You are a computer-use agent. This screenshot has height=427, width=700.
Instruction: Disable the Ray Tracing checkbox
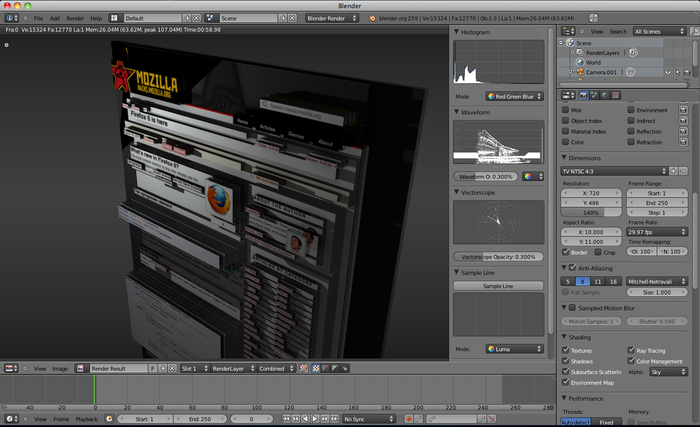tap(631, 350)
